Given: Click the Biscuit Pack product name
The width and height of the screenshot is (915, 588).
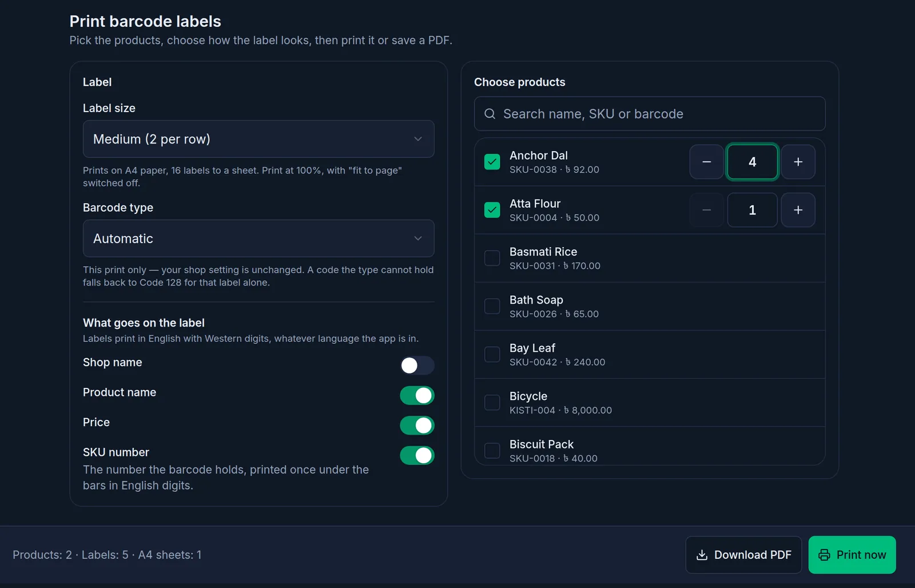Looking at the screenshot, I should click(x=542, y=444).
